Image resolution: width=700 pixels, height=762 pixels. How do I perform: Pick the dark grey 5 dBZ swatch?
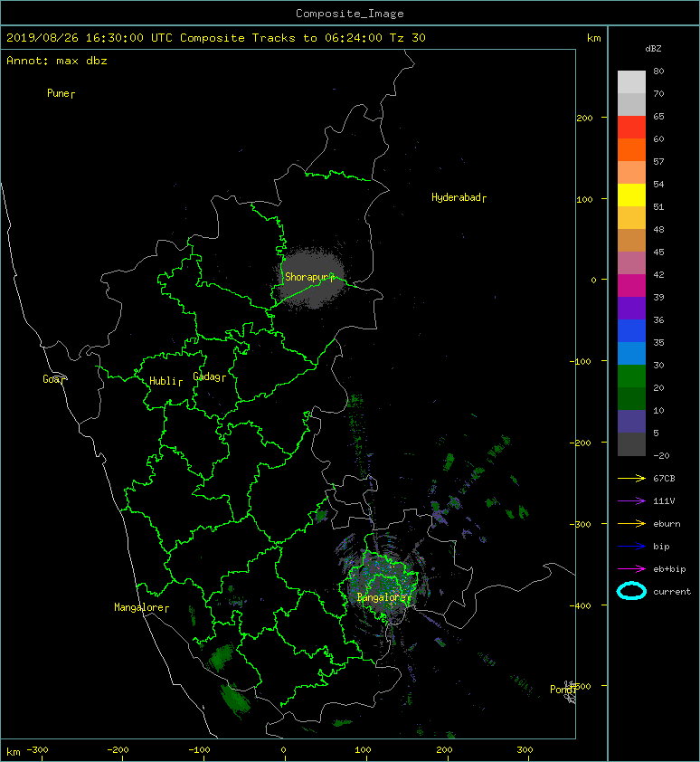tap(631, 443)
